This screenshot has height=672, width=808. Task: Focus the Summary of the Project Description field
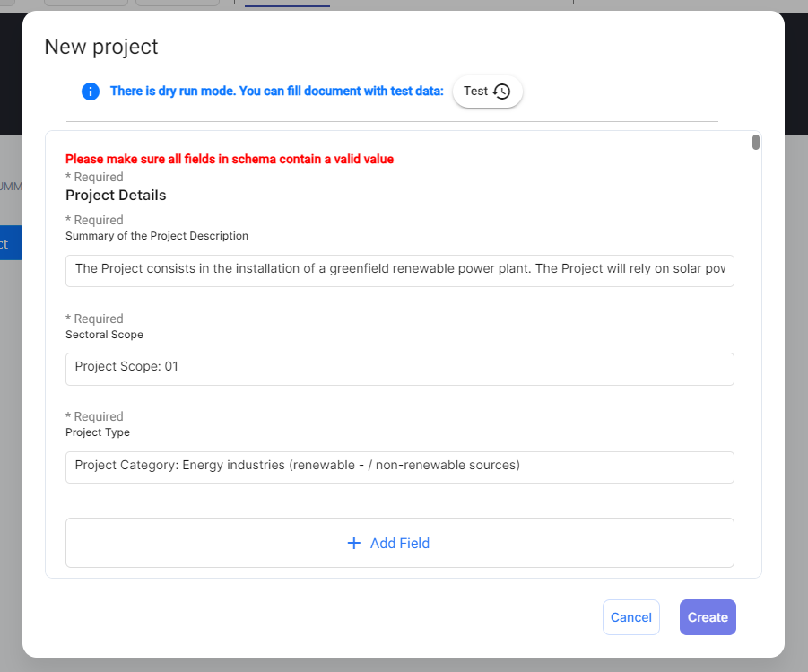click(399, 270)
